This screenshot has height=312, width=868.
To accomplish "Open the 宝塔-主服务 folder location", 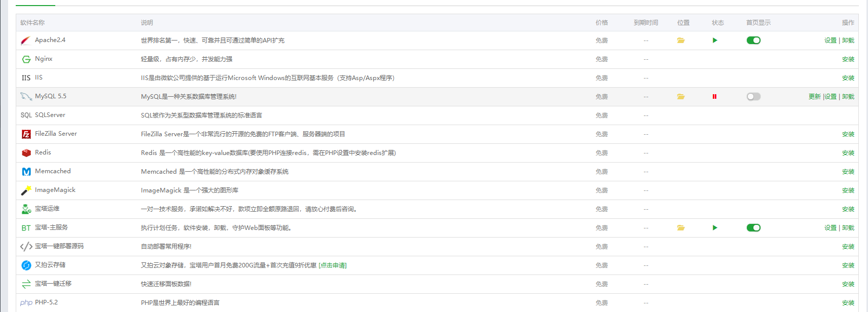I will (681, 228).
